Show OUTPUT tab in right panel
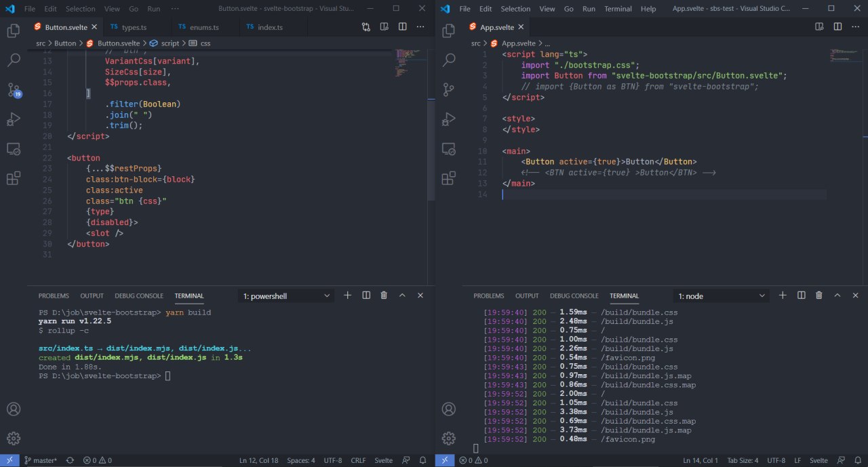This screenshot has width=868, height=467. pos(527,296)
